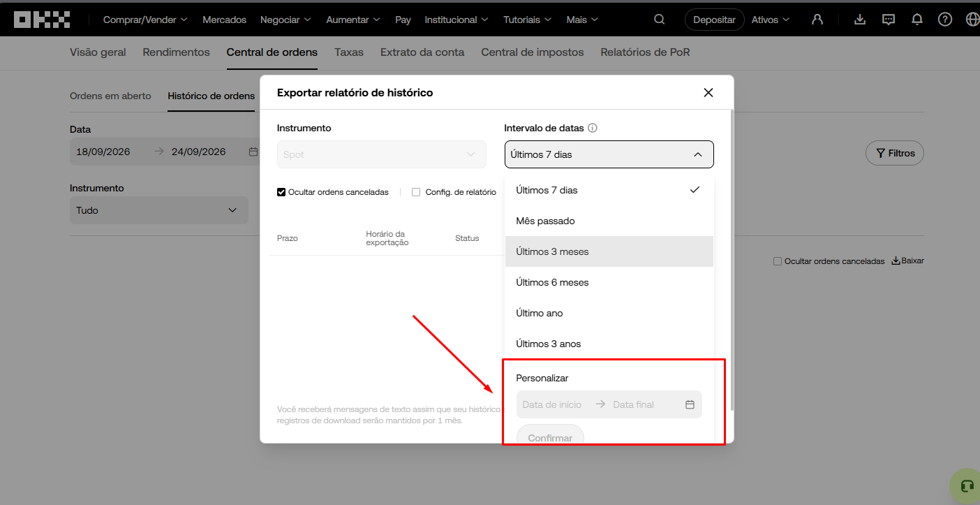The image size is (980, 505).
Task: Collapse the Últimos 7 dias dropdown
Action: (x=609, y=154)
